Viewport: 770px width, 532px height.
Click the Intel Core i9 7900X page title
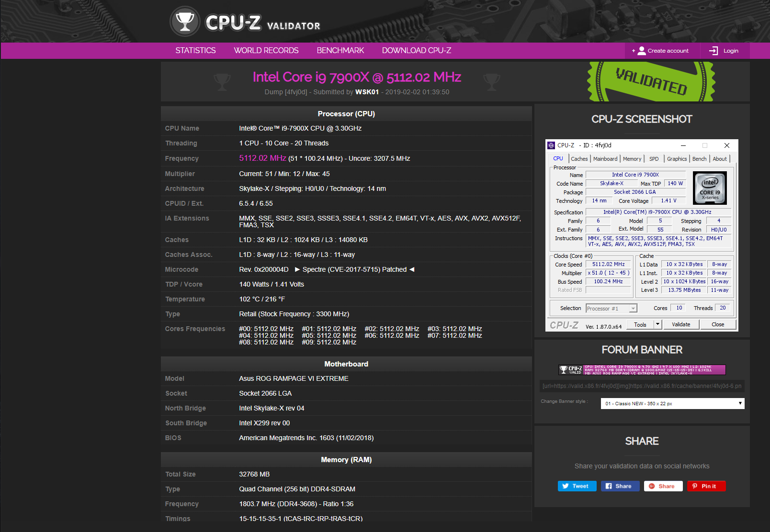[357, 77]
